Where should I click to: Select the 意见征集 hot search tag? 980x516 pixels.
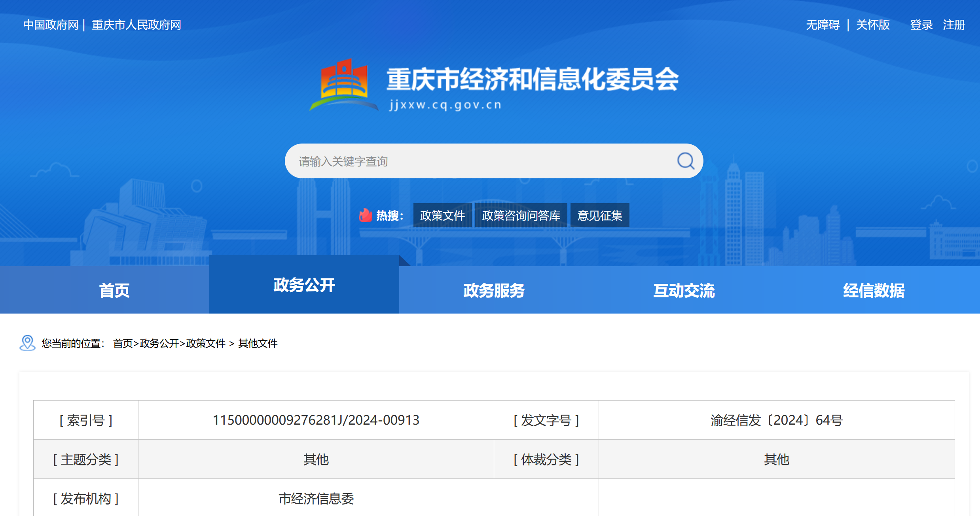600,215
